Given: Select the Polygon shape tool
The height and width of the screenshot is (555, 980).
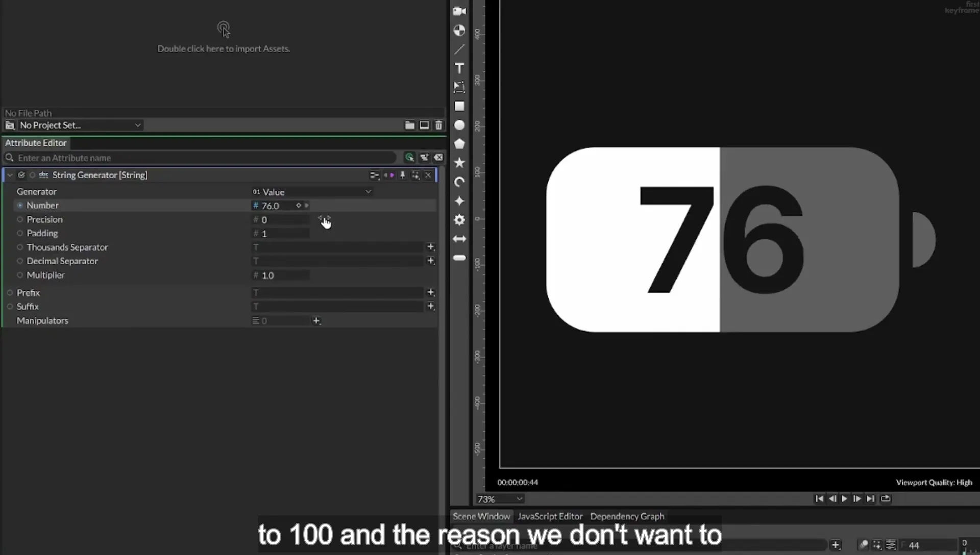Looking at the screenshot, I should 459,144.
